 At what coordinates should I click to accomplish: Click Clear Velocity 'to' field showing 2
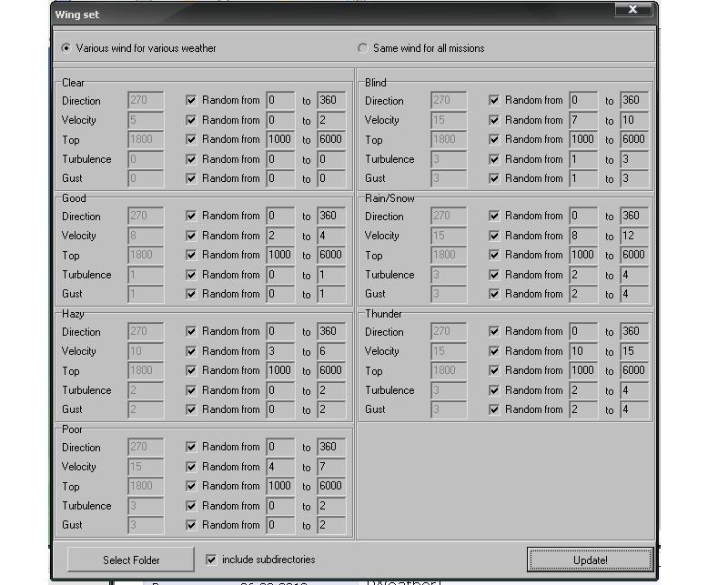click(331, 120)
